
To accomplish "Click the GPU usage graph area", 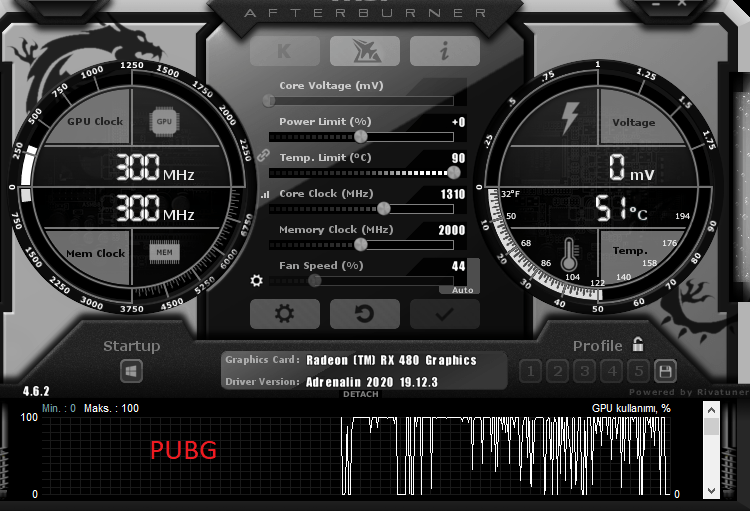I will [356, 456].
